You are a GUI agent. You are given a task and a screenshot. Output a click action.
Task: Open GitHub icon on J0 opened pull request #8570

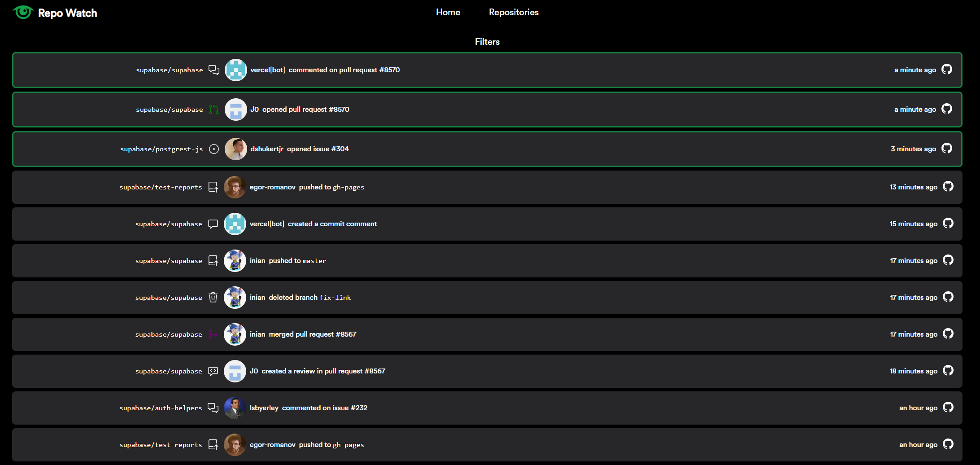tap(947, 109)
